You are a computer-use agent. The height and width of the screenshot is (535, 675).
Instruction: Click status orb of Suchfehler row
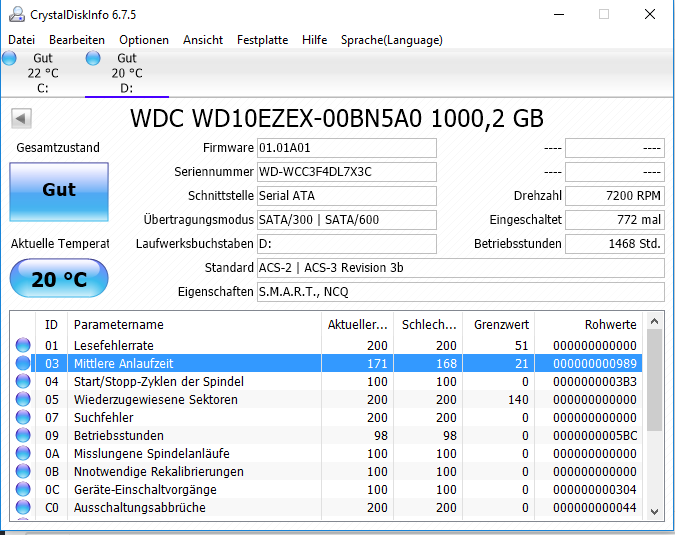click(23, 417)
